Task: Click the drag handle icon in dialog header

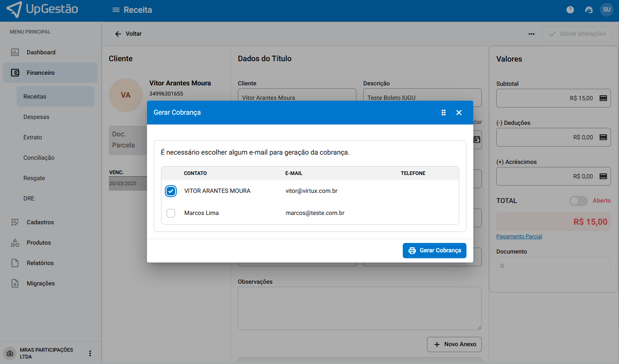Action: 444,113
